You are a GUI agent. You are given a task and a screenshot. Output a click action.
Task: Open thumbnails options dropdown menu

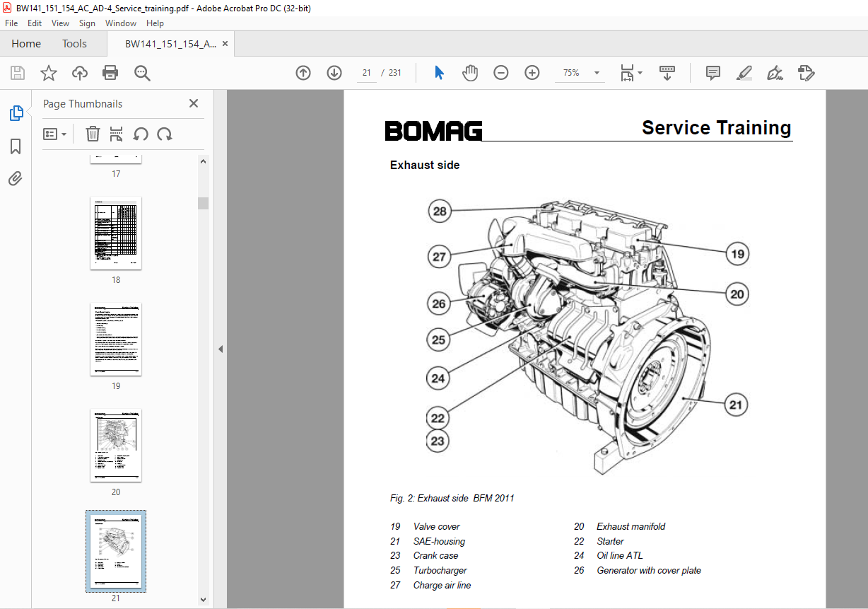[55, 134]
